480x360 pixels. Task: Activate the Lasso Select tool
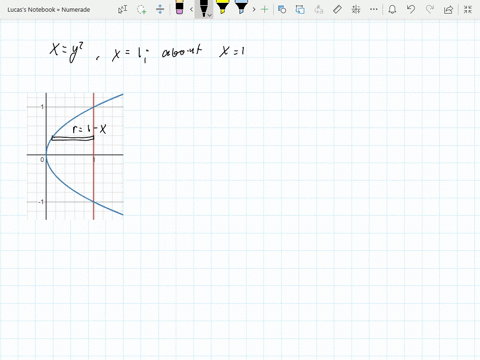coord(142,9)
